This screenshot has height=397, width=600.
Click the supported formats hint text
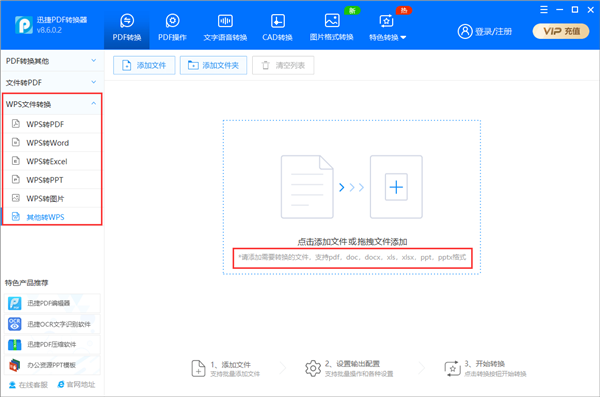[352, 257]
